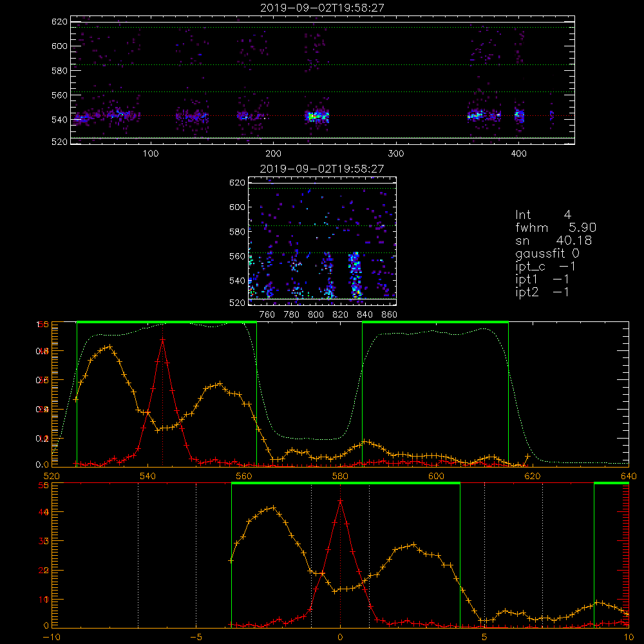This screenshot has width=644, height=644.
Task: Click x-axis label '5' of the bottom plot
Action: 485,637
